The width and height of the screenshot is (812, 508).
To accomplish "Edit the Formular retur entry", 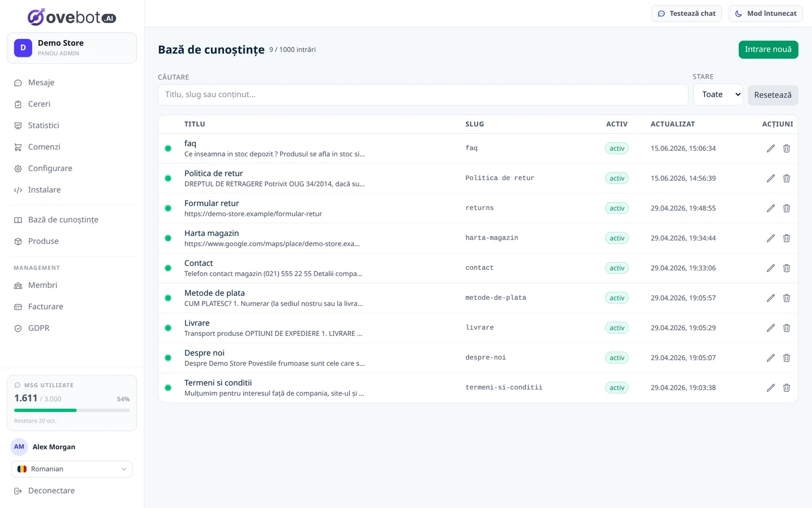I will click(771, 208).
